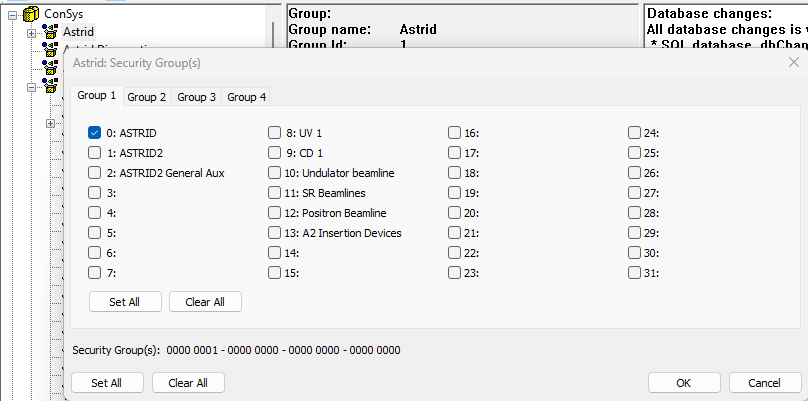
Task: Collapse the ConSys root tree node
Action: click(12, 14)
